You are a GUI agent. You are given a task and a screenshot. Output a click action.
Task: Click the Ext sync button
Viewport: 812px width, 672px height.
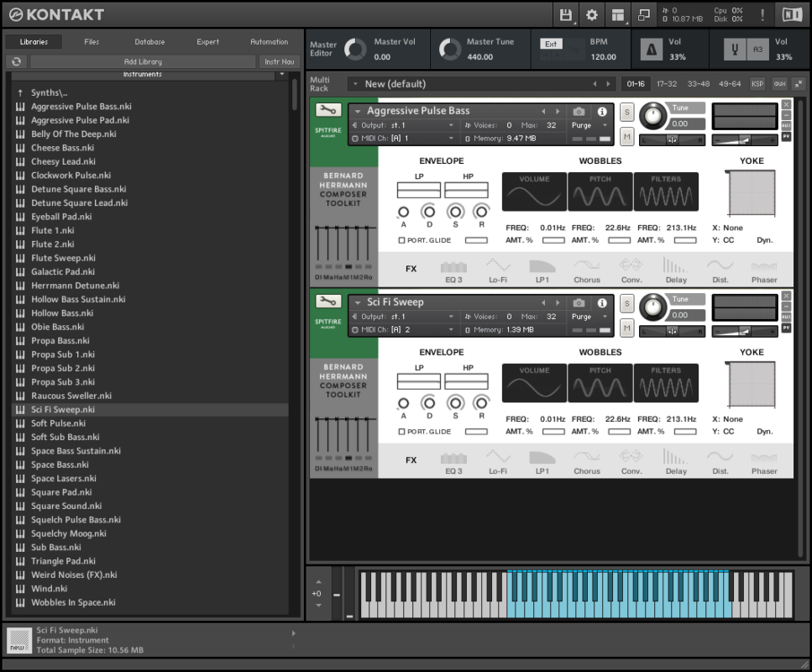551,44
